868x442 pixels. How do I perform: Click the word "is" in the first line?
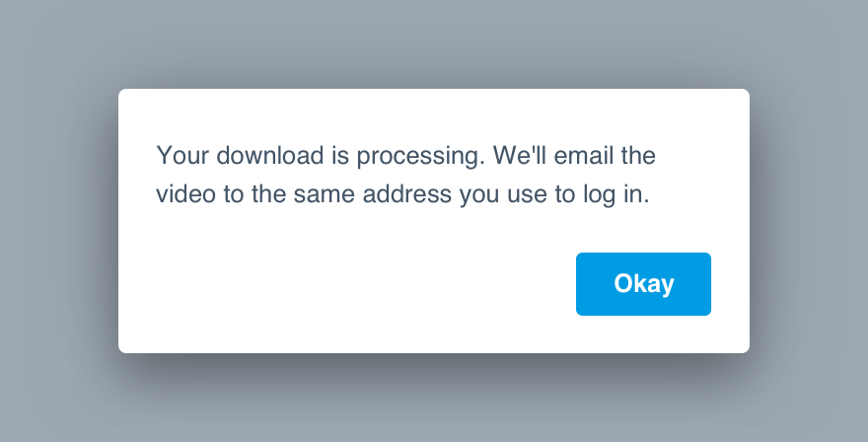point(340,155)
